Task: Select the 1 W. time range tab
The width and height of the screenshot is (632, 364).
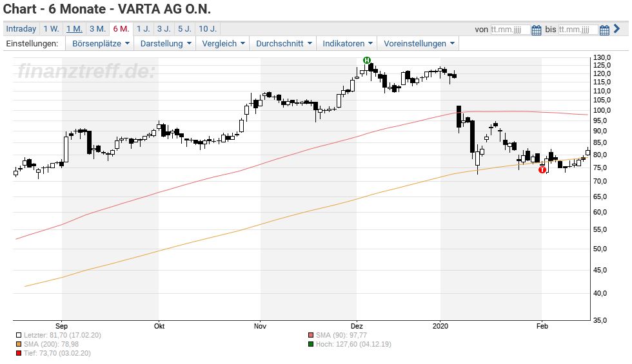Action: (51, 29)
